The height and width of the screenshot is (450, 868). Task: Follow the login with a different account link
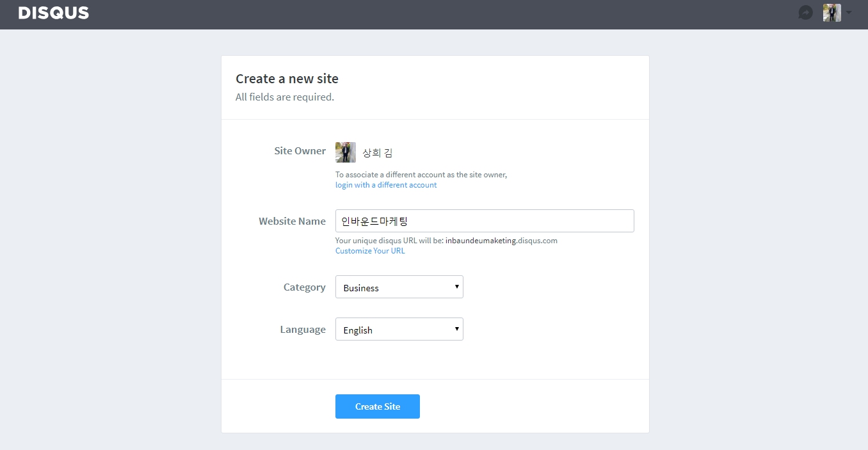(x=386, y=185)
